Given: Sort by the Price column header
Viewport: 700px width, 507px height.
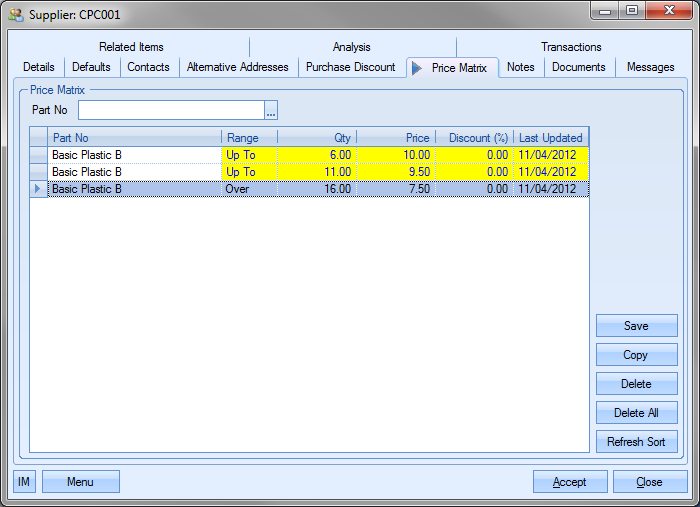Looking at the screenshot, I should (395, 138).
